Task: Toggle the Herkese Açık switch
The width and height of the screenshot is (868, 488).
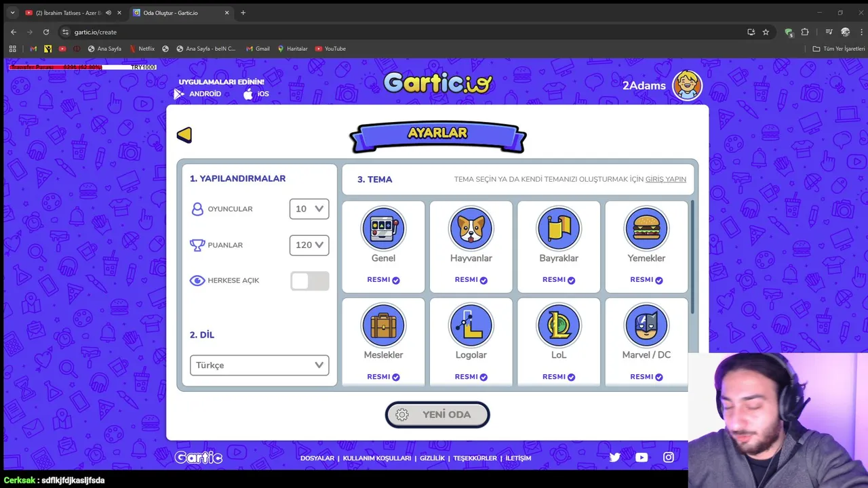Action: (x=310, y=281)
